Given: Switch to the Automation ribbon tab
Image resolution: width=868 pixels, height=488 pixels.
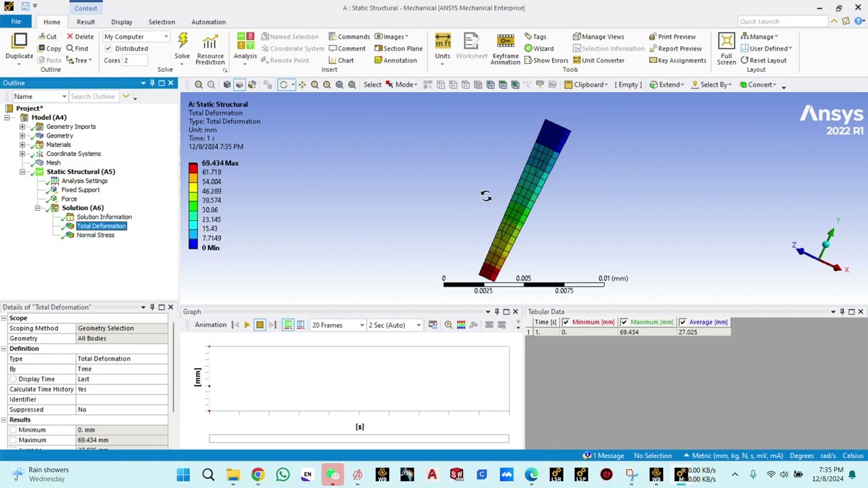Looking at the screenshot, I should click(x=208, y=22).
